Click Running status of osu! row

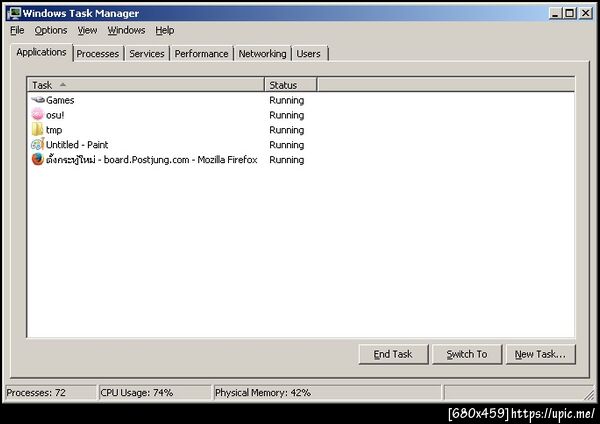coord(287,115)
